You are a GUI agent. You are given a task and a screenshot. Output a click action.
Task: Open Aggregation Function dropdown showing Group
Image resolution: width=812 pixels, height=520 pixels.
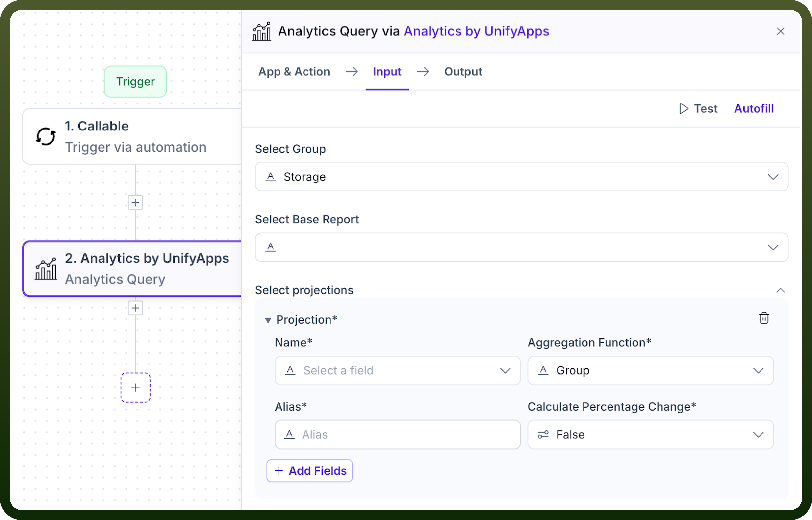click(650, 370)
